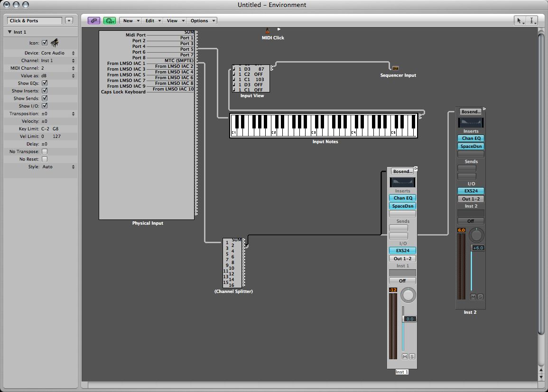Toggle the Icon checkbox
Image resolution: width=548 pixels, height=392 pixels.
(45, 43)
